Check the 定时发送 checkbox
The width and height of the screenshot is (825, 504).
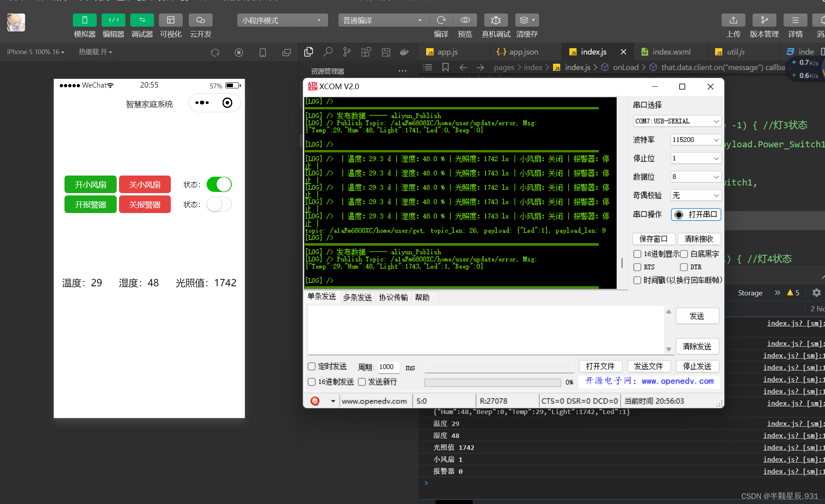(x=312, y=366)
